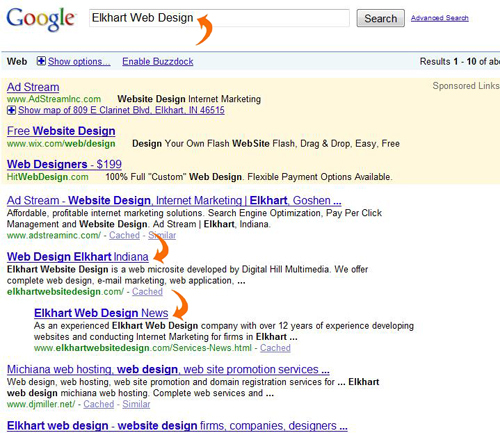Click the elkhartwebsitedesign.com/ green URL text
Screen dimensions: 500x433
click(x=65, y=291)
